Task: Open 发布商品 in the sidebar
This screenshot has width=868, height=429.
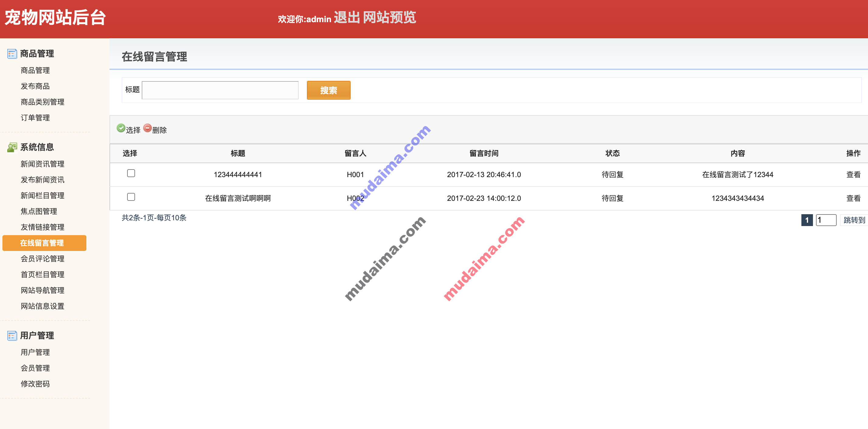Action: (x=35, y=86)
